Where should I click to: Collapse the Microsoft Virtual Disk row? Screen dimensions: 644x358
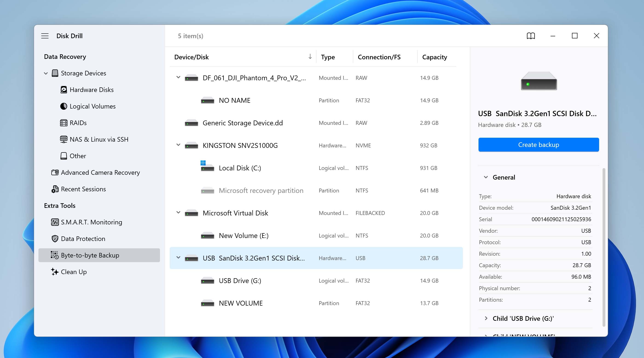point(178,213)
